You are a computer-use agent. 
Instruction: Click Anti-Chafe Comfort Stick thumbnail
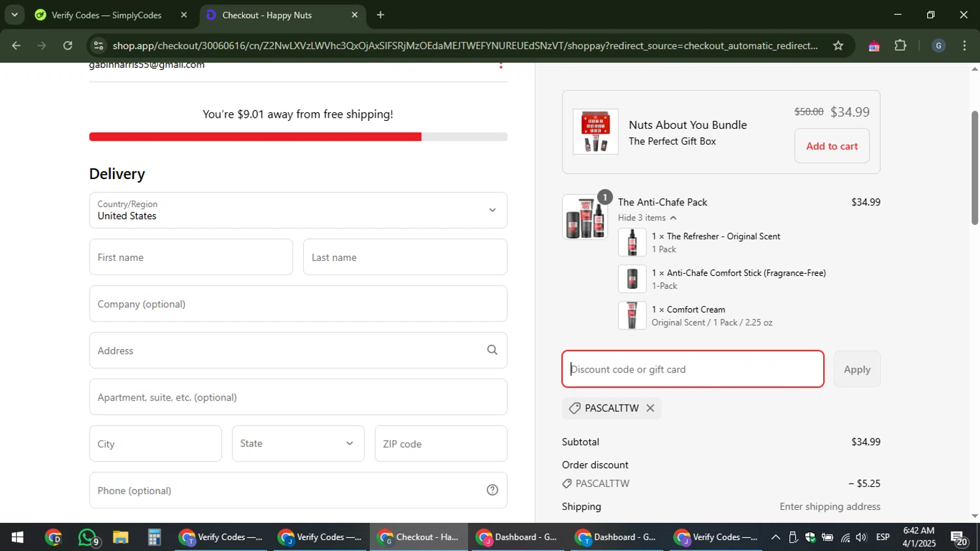point(632,279)
